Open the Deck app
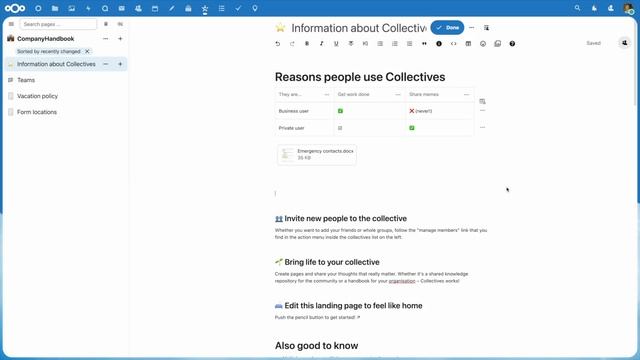640x360 pixels. (188, 8)
